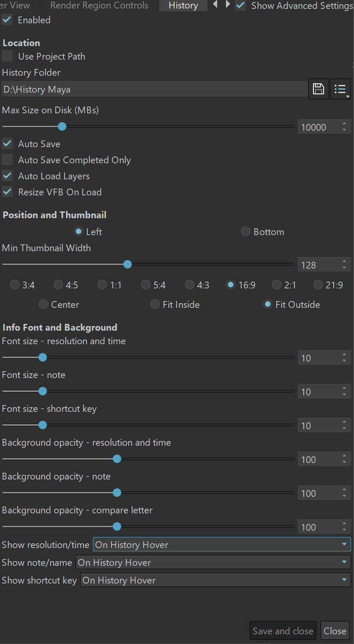The height and width of the screenshot is (644, 354).
Task: Click the right arrow to show more tabs
Action: coord(228,5)
